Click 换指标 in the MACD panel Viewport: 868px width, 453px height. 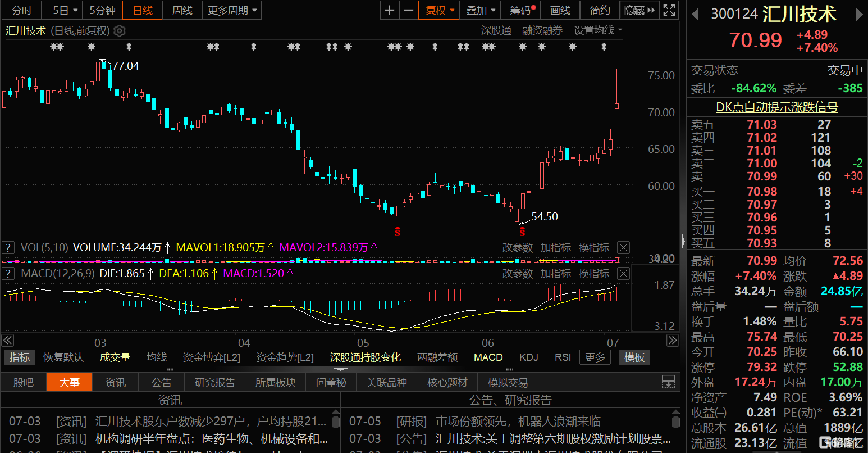(593, 273)
